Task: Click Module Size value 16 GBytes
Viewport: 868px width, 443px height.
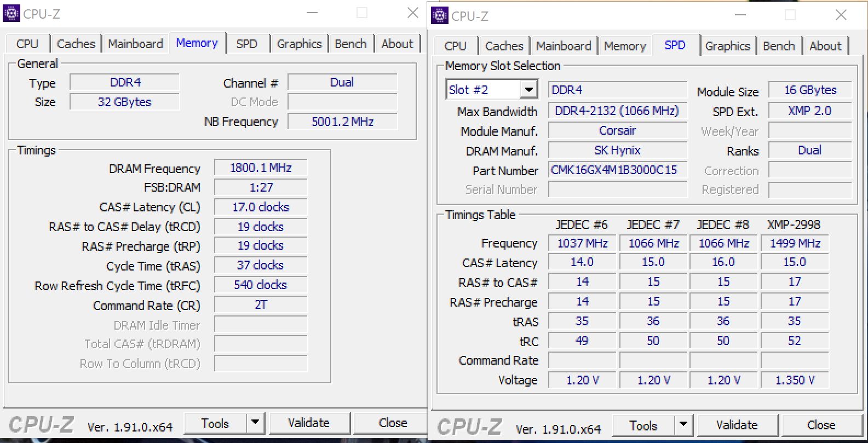Action: pyautogui.click(x=810, y=90)
